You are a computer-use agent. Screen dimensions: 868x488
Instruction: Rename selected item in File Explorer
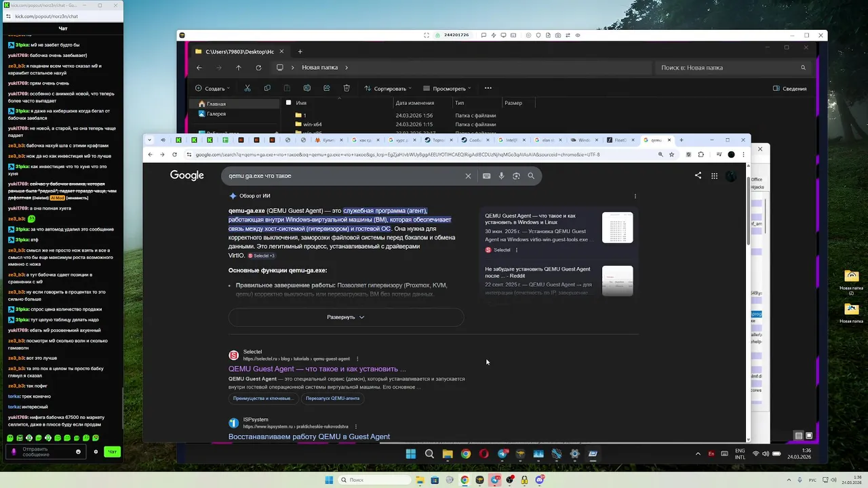(307, 88)
